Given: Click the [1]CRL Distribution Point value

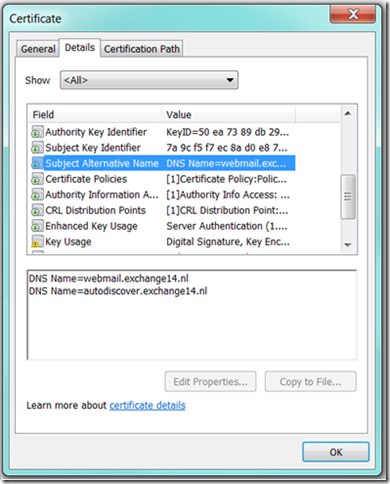Looking at the screenshot, I should [227, 210].
